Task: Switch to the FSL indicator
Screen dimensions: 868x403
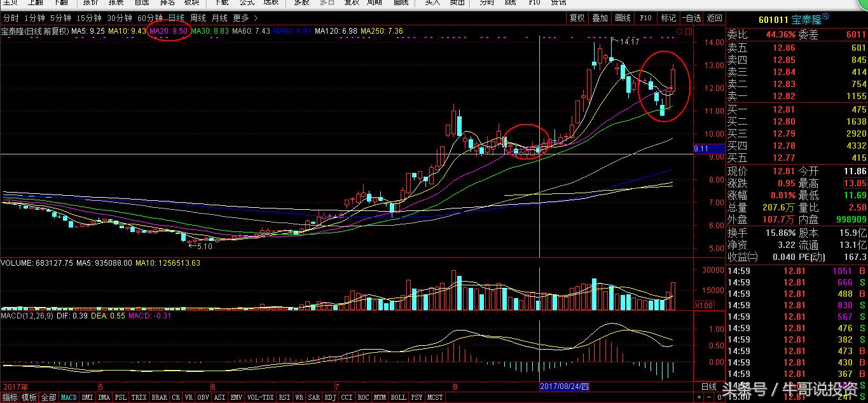Action: [121, 397]
